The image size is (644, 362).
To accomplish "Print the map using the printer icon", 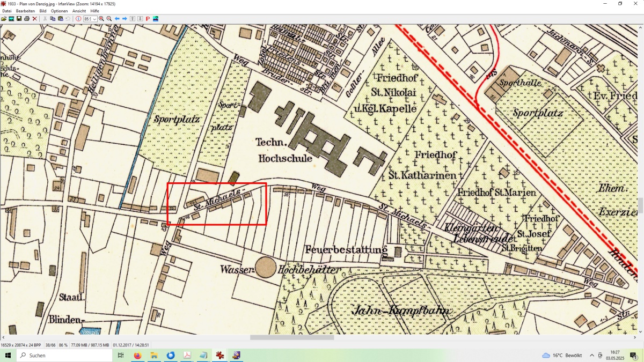I will pos(26,19).
